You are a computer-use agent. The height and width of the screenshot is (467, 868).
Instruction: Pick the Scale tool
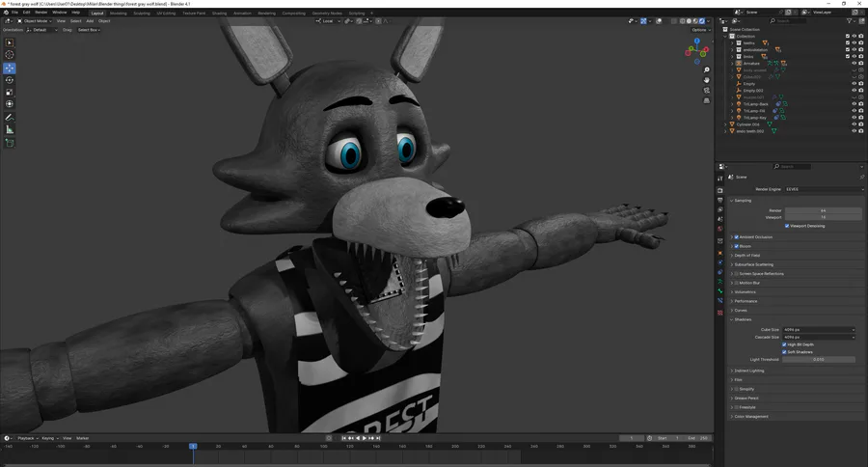click(x=10, y=92)
